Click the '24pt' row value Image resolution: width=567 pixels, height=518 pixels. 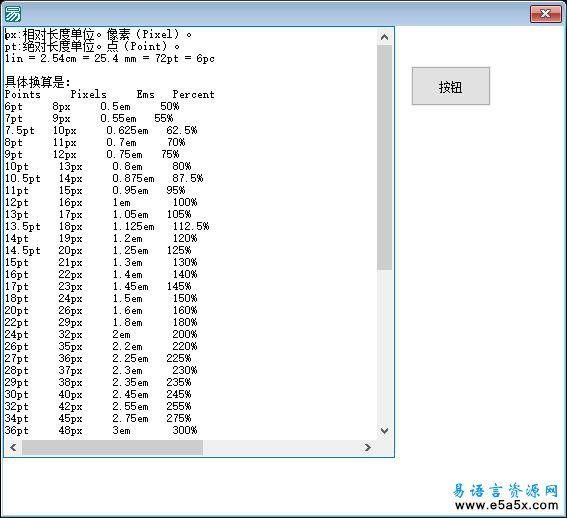point(17,334)
